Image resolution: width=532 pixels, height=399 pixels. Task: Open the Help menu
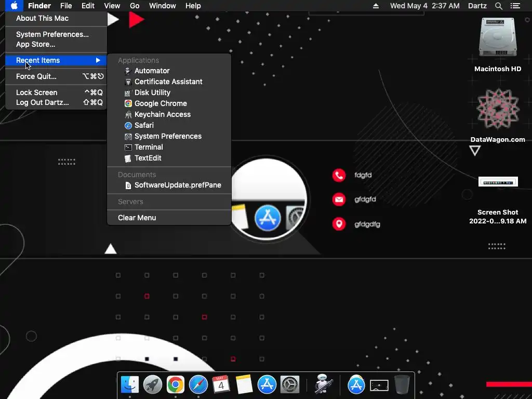click(x=193, y=6)
